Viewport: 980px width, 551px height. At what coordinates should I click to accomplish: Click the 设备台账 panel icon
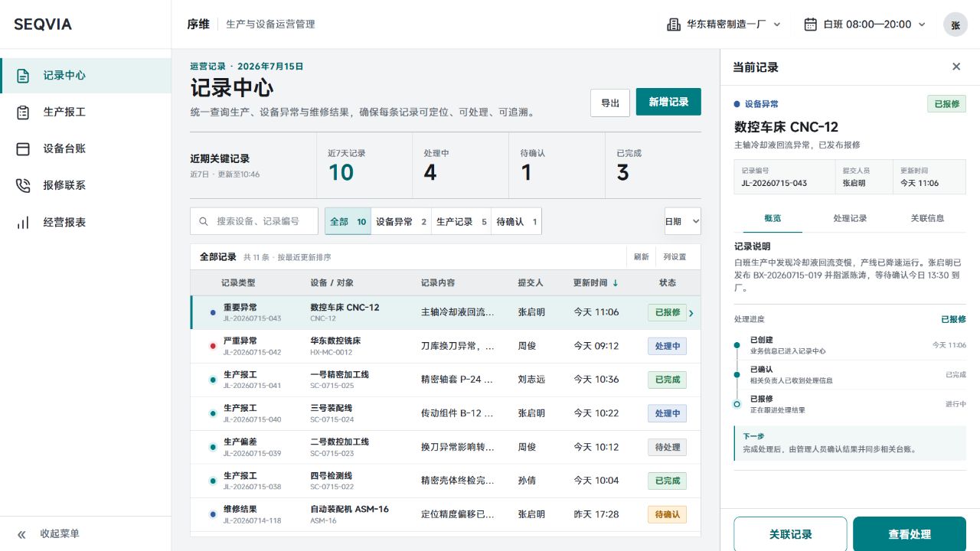pos(23,149)
